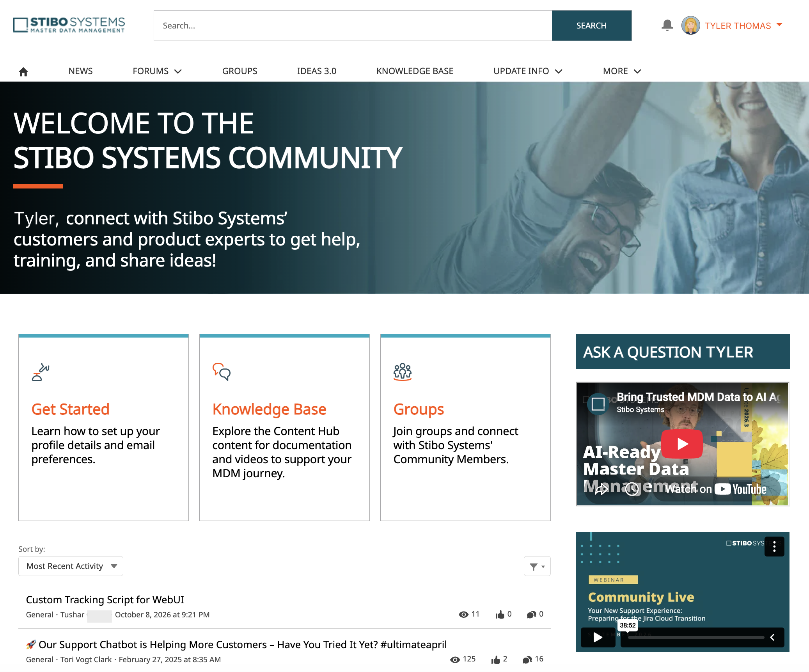Open the Most Recent Activity sort dropdown
Image resolution: width=809 pixels, height=672 pixels.
(71, 566)
